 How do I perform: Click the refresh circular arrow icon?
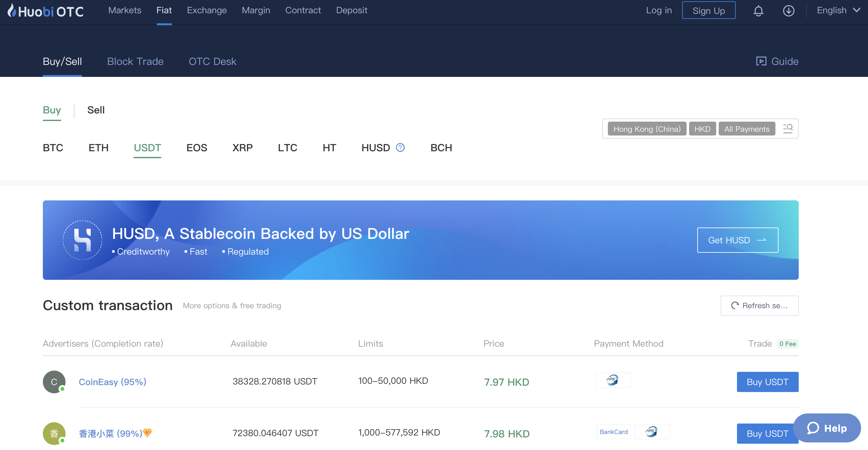734,305
